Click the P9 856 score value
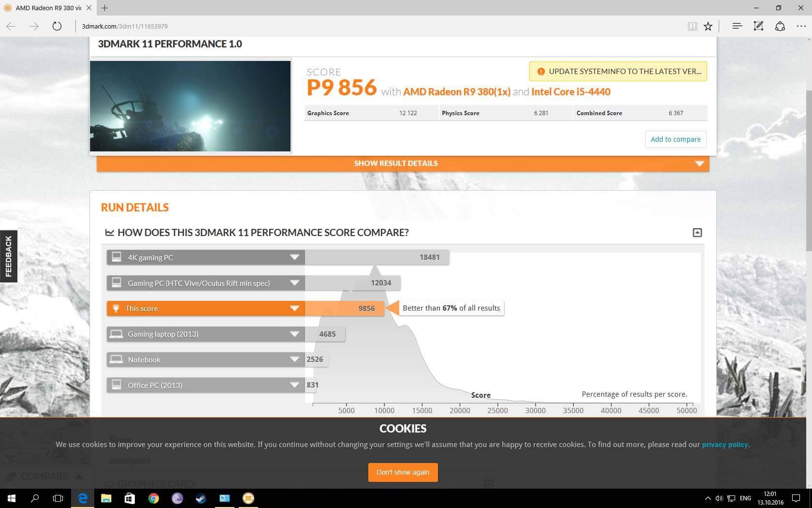 342,88
